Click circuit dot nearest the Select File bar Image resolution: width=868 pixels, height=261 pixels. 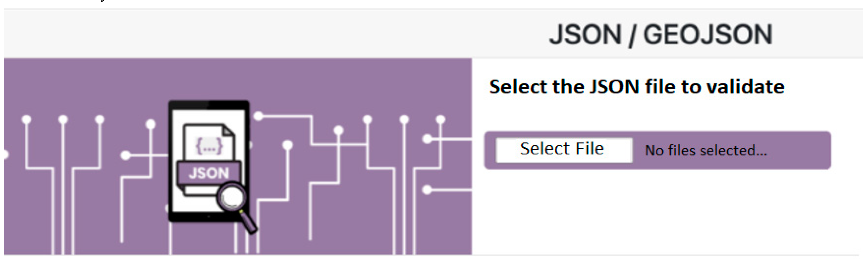[427, 139]
